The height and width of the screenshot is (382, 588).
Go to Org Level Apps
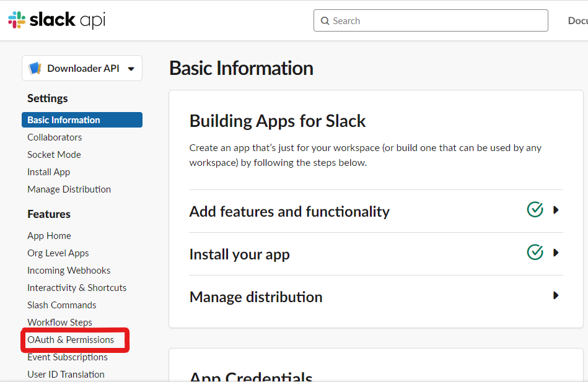pyautogui.click(x=58, y=253)
